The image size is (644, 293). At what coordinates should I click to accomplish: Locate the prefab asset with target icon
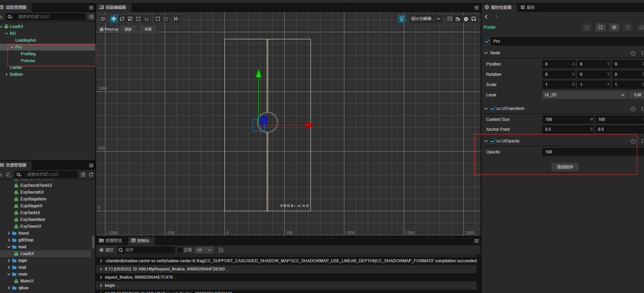click(x=614, y=27)
